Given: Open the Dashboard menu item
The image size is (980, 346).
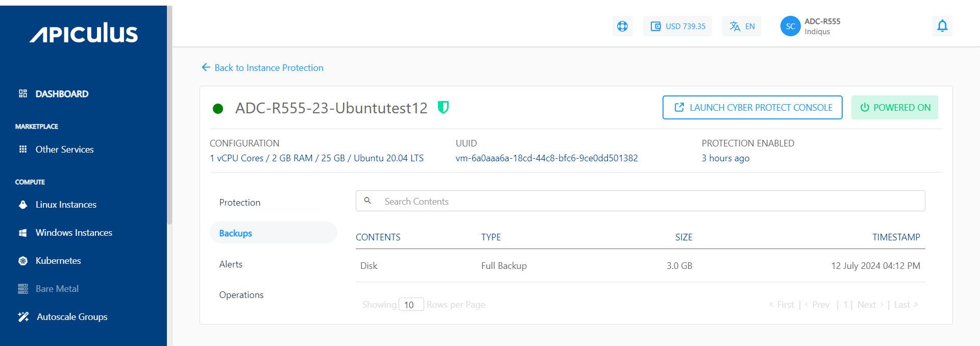Looking at the screenshot, I should [62, 94].
